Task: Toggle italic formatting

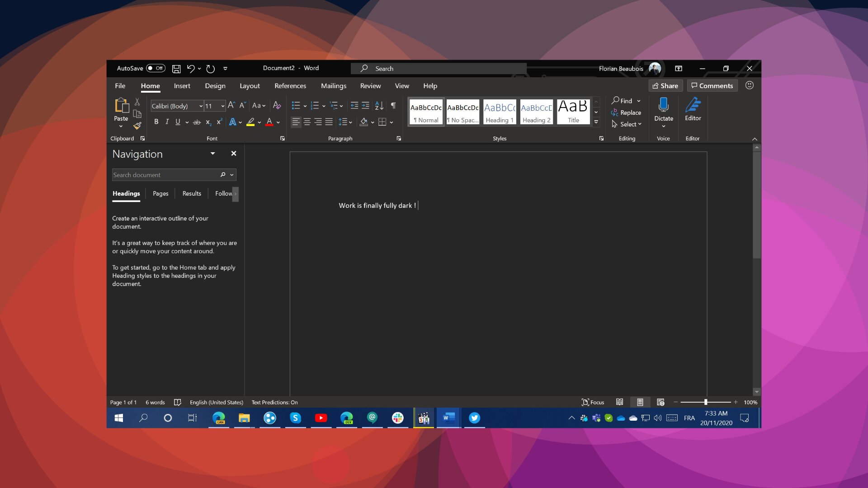Action: click(x=167, y=122)
